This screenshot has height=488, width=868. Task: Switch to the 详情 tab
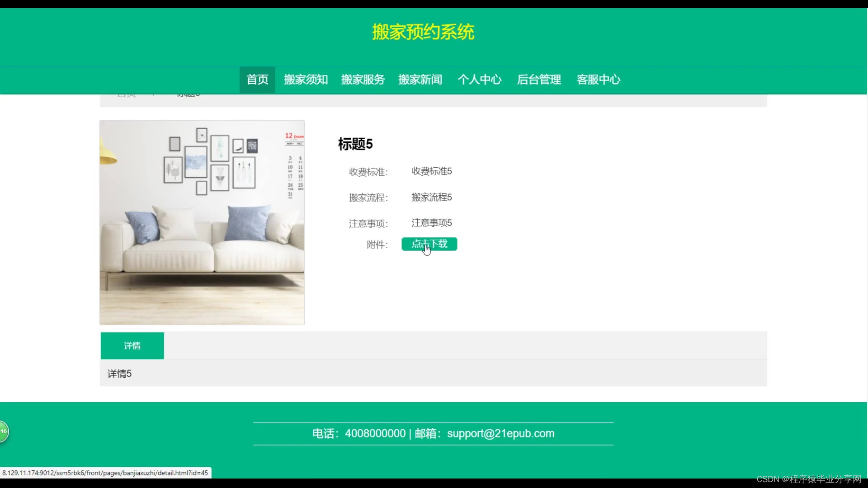(132, 346)
